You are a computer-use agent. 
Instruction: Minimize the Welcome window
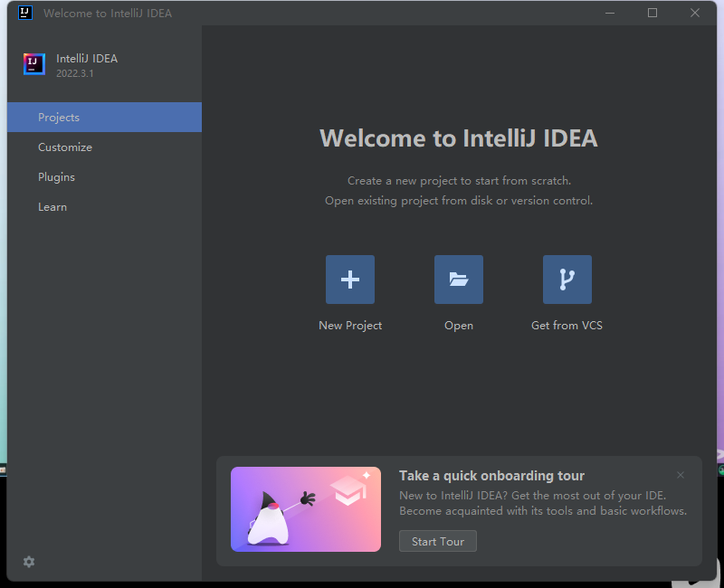pyautogui.click(x=610, y=13)
